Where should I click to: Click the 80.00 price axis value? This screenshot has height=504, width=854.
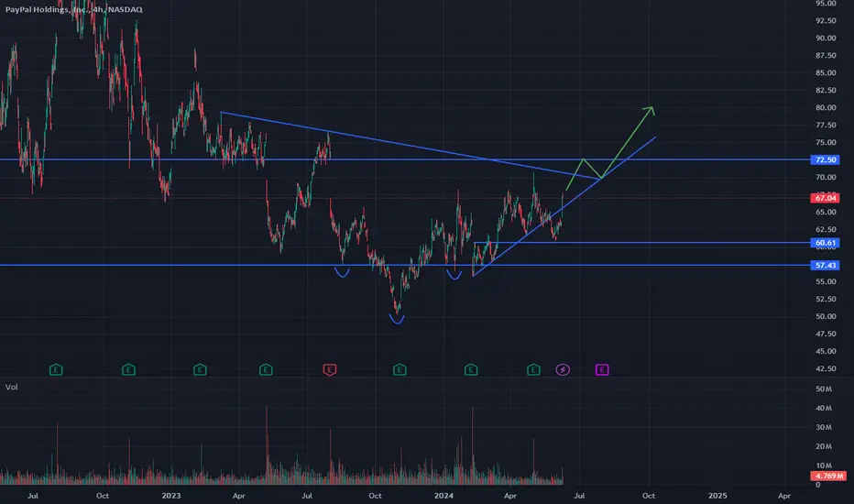pos(825,107)
